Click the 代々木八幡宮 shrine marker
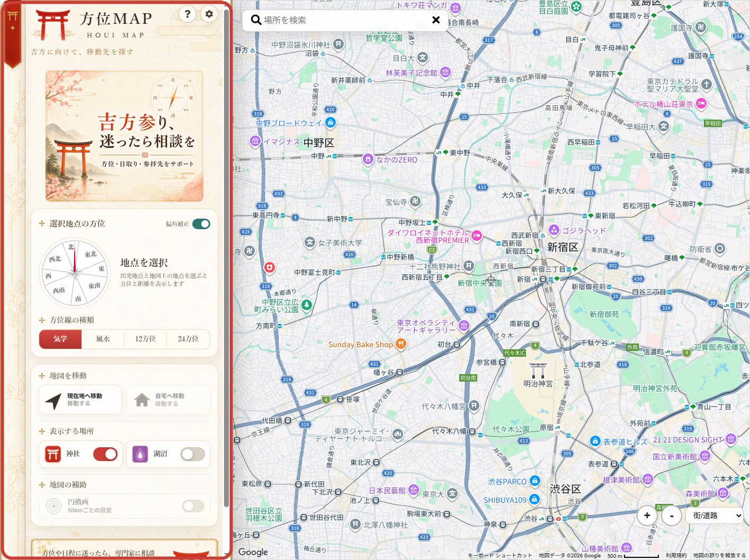Viewport: 750px width, 560px height. (x=474, y=406)
